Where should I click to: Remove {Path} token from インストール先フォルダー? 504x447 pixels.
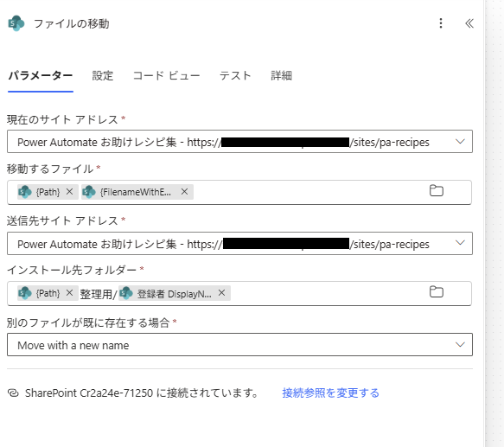pos(69,293)
